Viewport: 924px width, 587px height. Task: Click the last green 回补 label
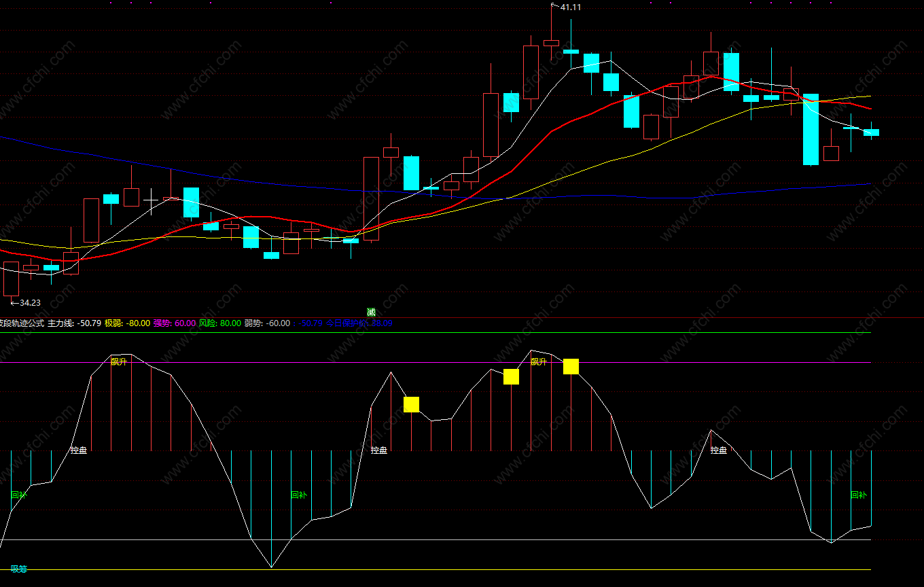coord(859,495)
